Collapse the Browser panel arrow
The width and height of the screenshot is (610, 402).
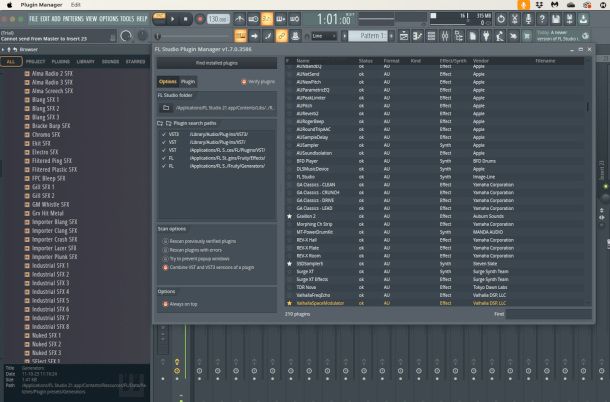pos(3,49)
